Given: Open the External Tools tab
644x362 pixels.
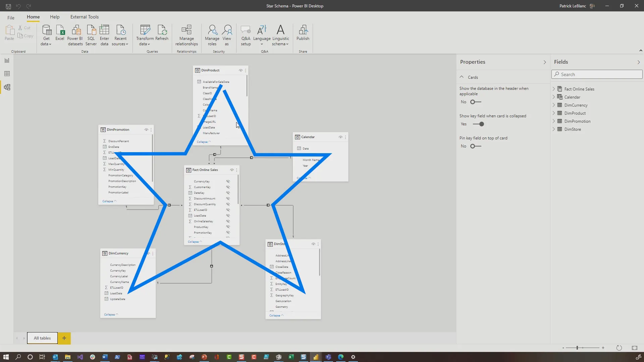Looking at the screenshot, I should [85, 17].
